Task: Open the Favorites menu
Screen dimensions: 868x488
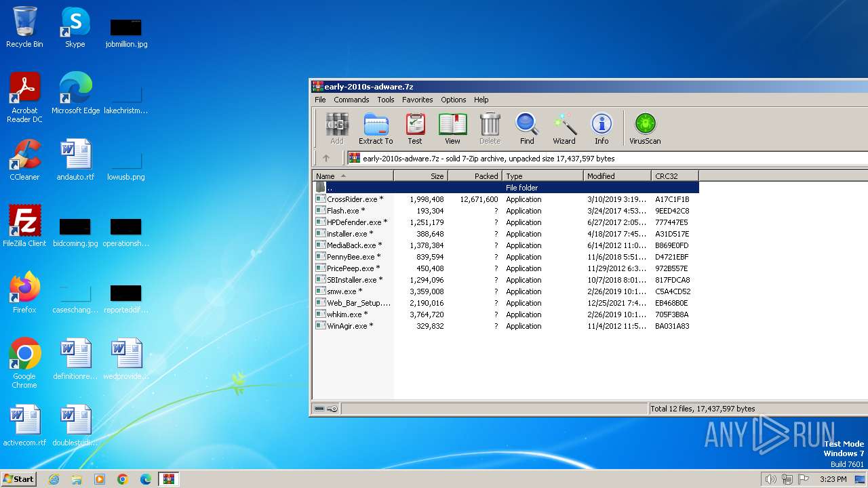Action: pyautogui.click(x=418, y=100)
